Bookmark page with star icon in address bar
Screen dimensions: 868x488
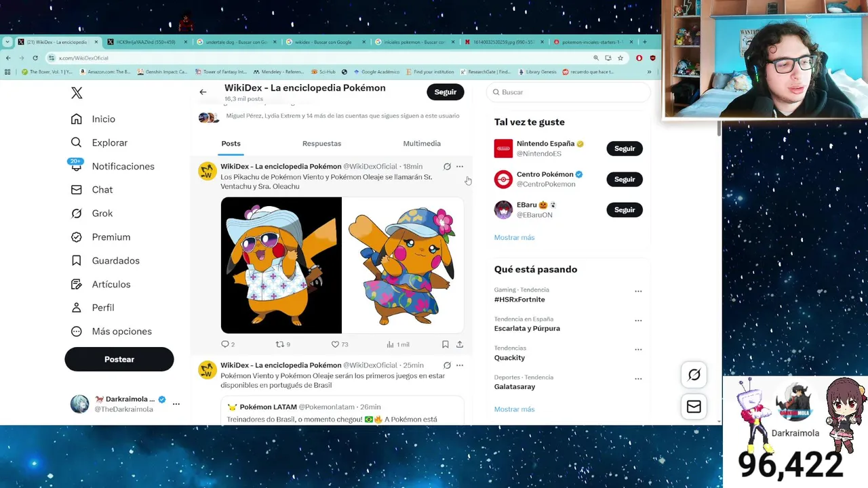[x=620, y=58]
